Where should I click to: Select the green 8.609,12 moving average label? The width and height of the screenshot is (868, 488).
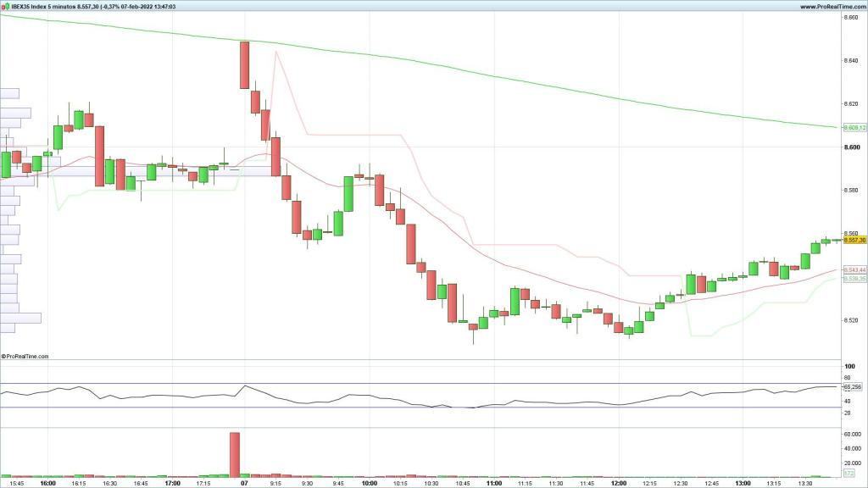tap(854, 127)
